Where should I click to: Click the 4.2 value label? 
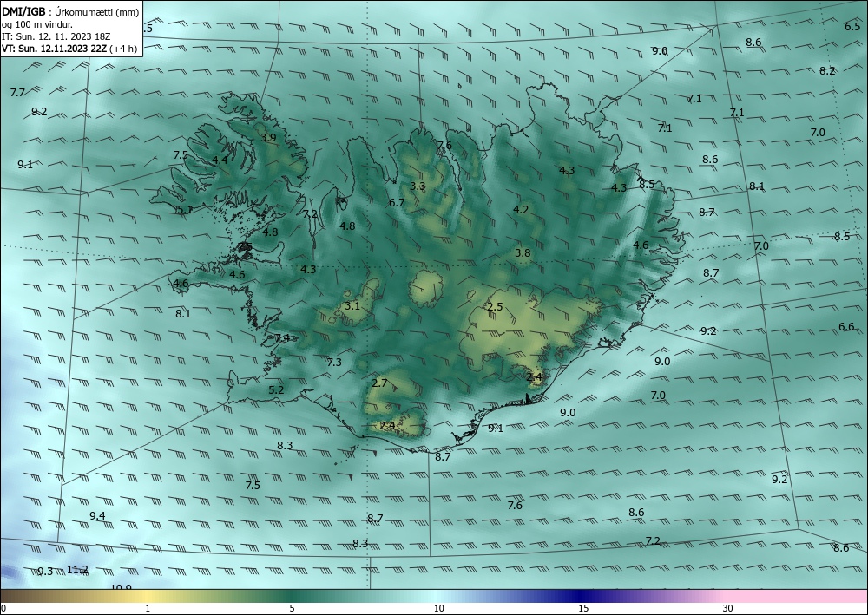click(521, 210)
